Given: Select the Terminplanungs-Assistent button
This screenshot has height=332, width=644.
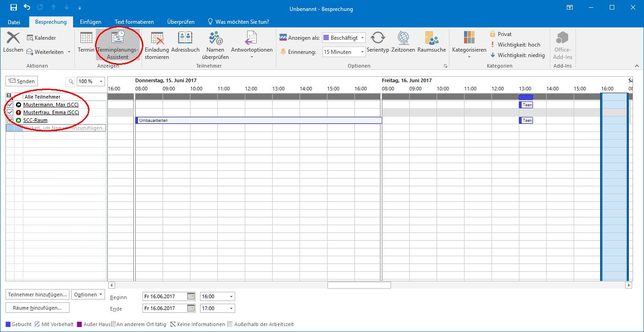Looking at the screenshot, I should click(x=117, y=45).
